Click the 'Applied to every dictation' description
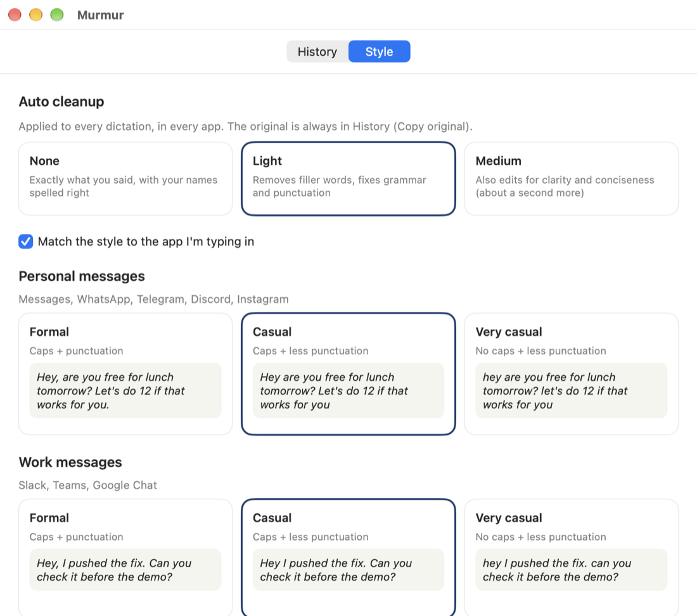The width and height of the screenshot is (697, 616). pos(245,127)
